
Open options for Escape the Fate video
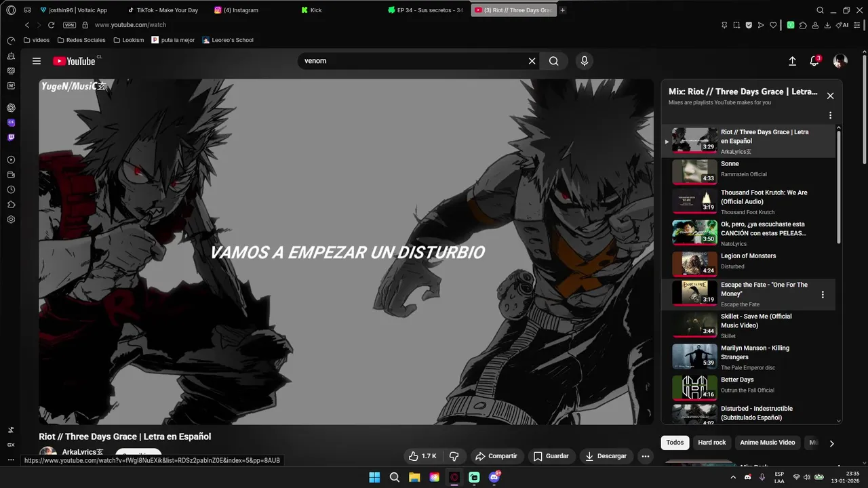[x=823, y=295]
